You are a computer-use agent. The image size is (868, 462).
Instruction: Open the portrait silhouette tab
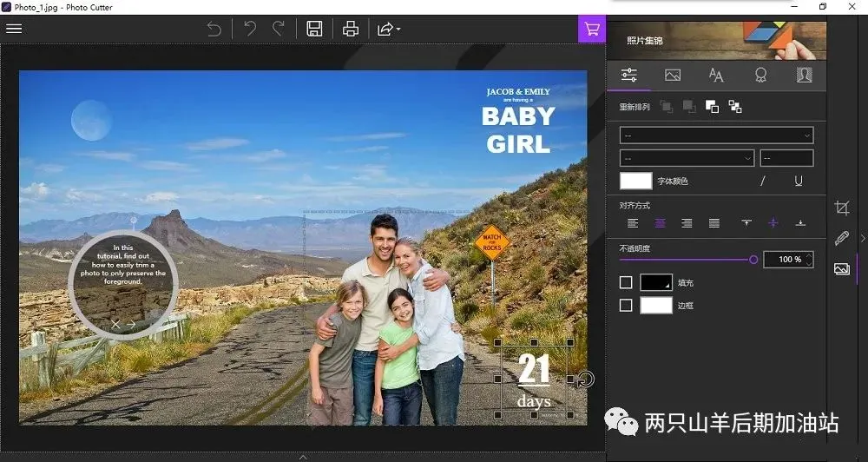[804, 75]
